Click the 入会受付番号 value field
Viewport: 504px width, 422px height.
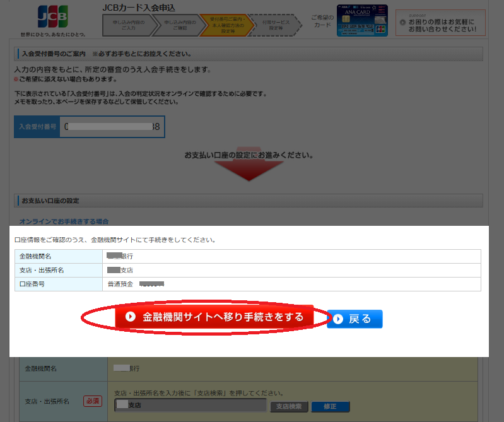pyautogui.click(x=112, y=127)
